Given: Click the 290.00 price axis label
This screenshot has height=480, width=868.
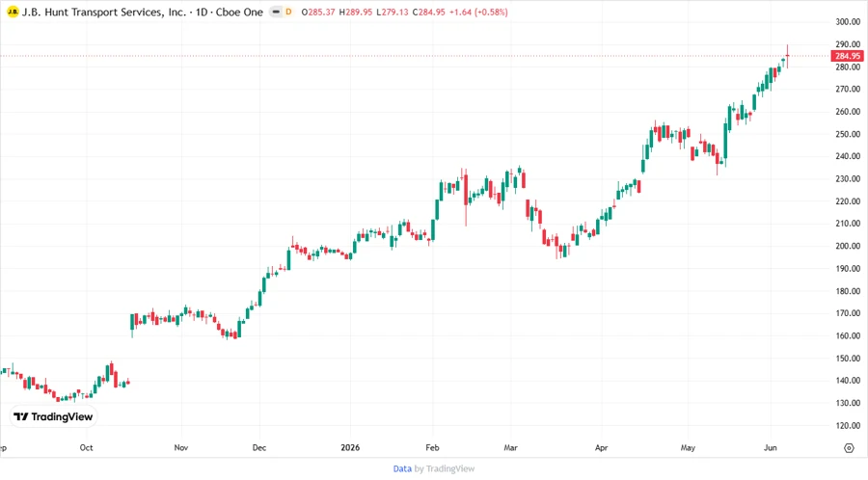Looking at the screenshot, I should pos(848,44).
